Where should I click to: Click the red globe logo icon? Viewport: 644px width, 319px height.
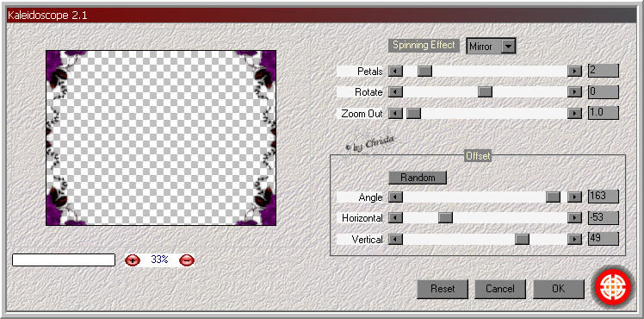tap(613, 286)
